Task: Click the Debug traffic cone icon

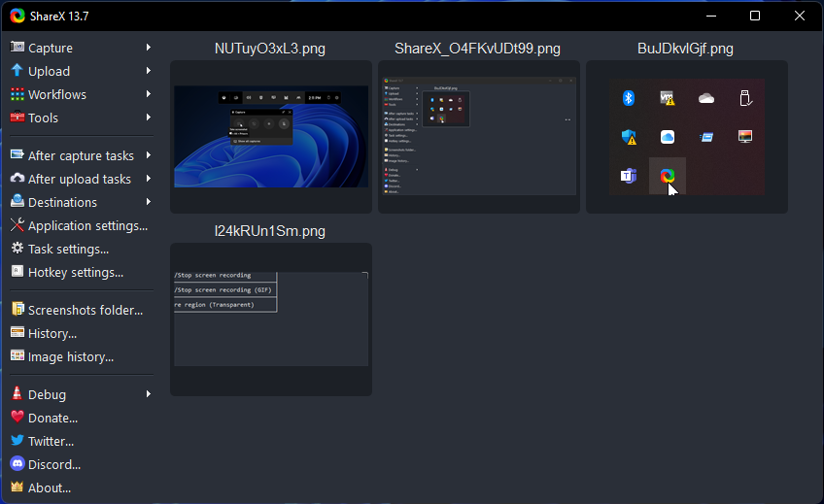Action: [x=17, y=393]
